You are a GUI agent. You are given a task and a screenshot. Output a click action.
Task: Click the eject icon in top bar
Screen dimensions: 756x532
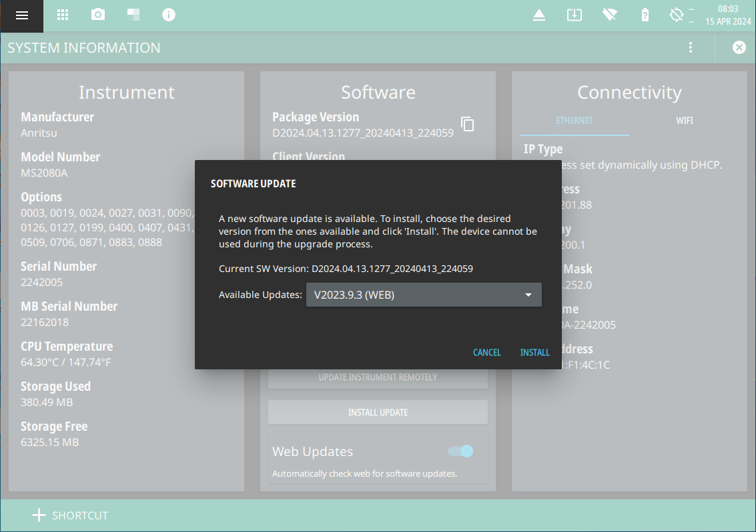click(x=539, y=15)
